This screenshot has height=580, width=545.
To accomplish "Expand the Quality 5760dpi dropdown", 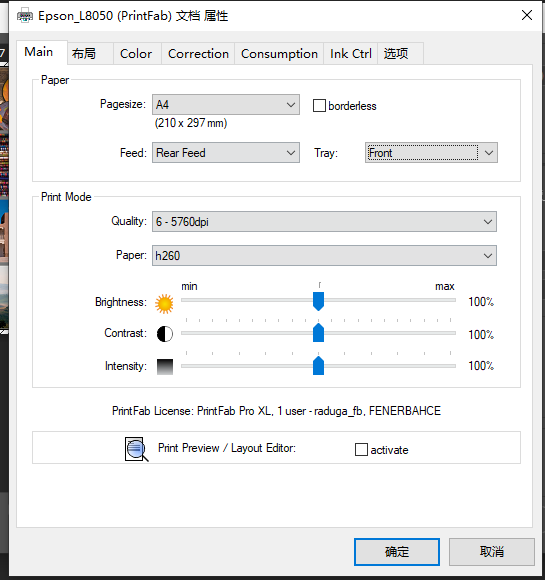I will pos(324,222).
